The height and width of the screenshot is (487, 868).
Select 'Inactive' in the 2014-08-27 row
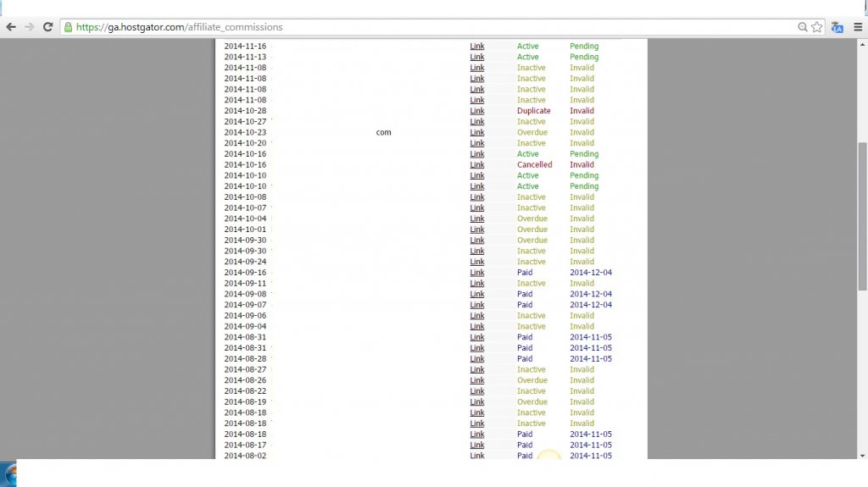(531, 369)
